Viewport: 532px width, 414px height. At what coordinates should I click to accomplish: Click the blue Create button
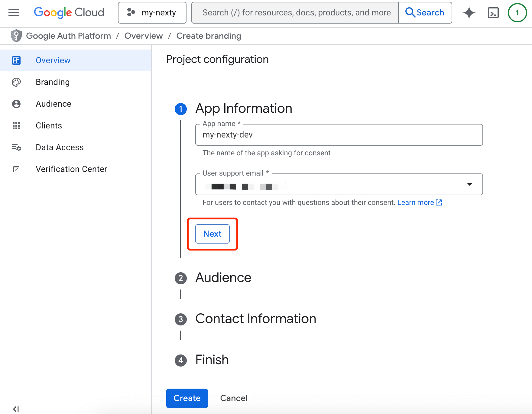click(187, 398)
